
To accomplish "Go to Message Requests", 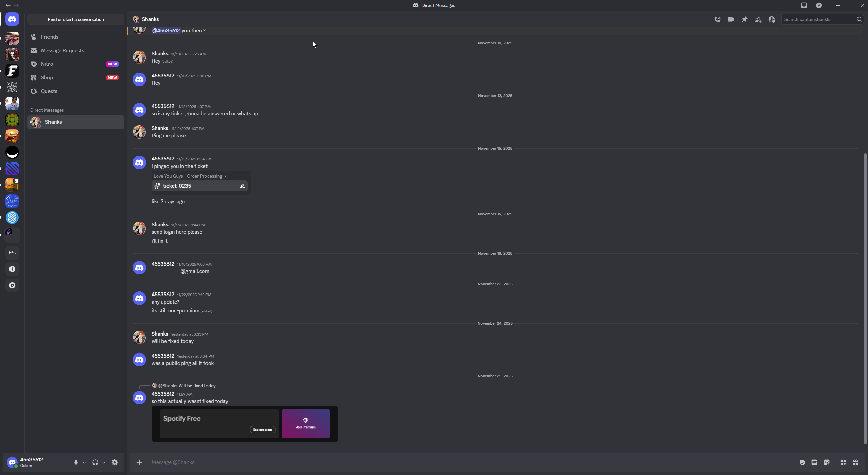I will pos(62,51).
